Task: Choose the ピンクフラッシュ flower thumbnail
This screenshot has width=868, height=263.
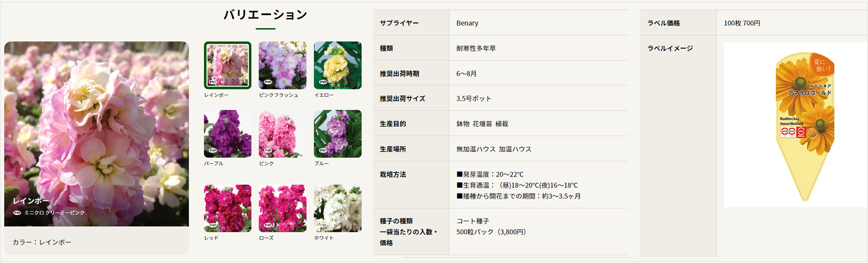Action: coord(282,65)
